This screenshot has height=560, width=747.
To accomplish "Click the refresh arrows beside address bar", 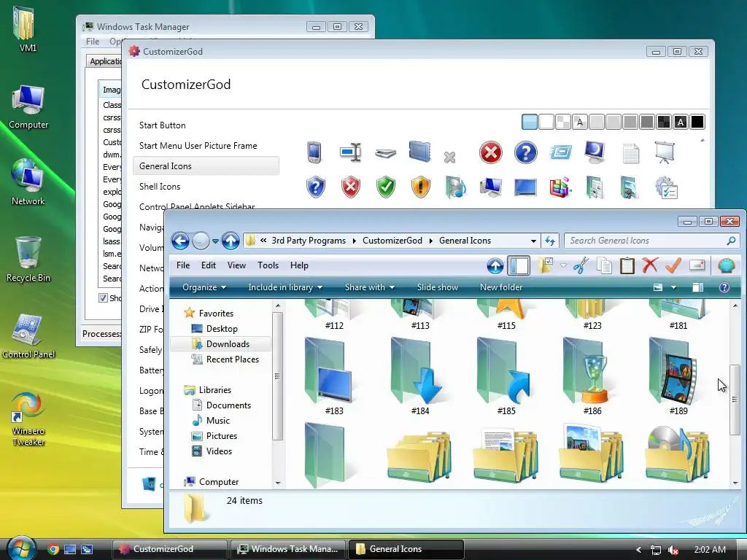I will pyautogui.click(x=550, y=241).
